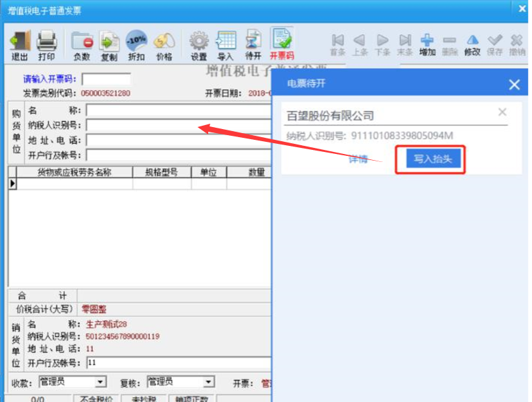Go to 下条 next record
The height and width of the screenshot is (402, 532).
[382, 44]
